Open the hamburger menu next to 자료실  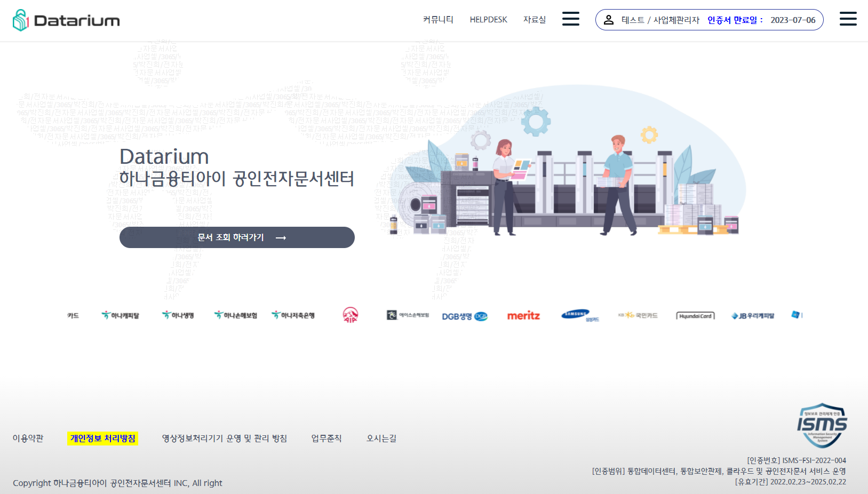click(570, 19)
